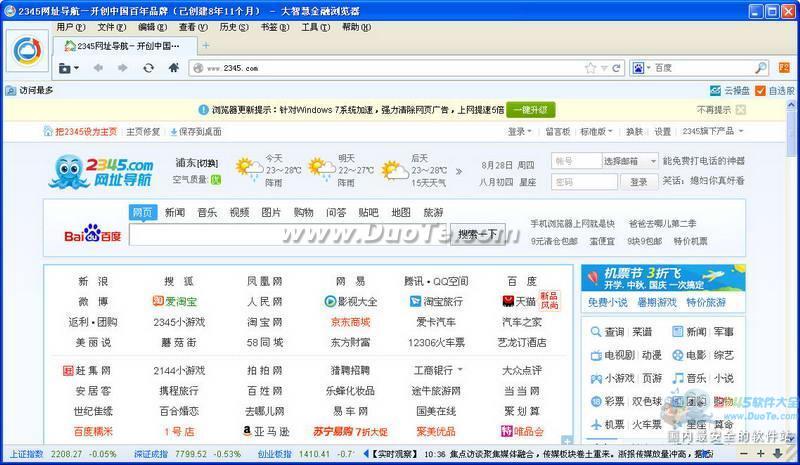The image size is (800, 465).
Task: Expand the 登录 dropdown on the page
Action: point(519,132)
